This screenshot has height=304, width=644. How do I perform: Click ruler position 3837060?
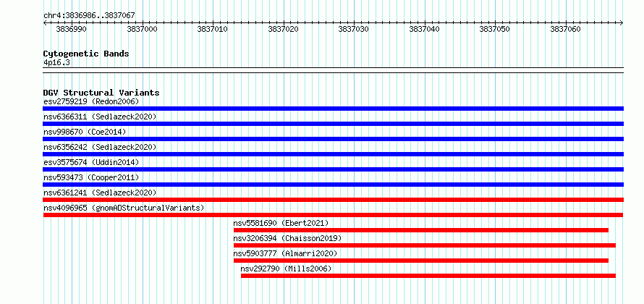click(x=566, y=29)
